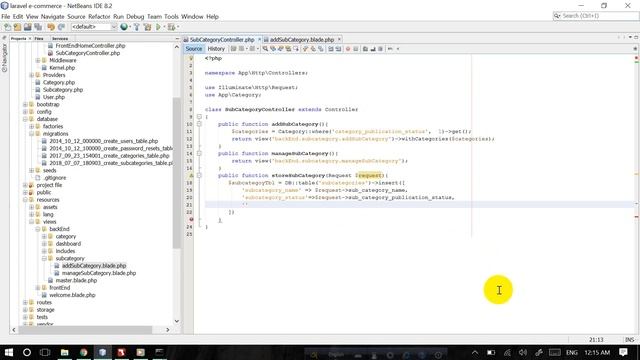Close the addSubCategory.blade.php tab
Screen dimensions: 640x360
click(339, 40)
